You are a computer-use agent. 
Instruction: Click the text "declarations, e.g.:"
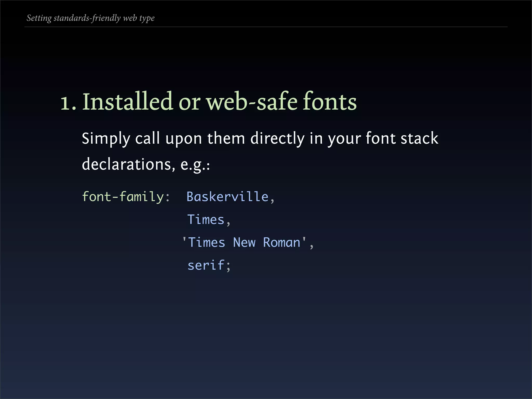click(146, 165)
